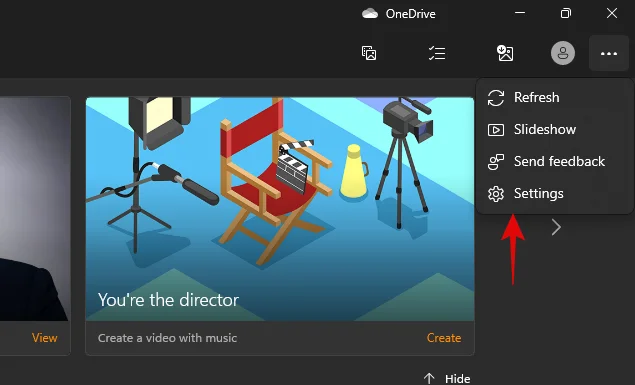Open the partially visible portrait thumbnail
The image size is (635, 385).
pyautogui.click(x=34, y=209)
